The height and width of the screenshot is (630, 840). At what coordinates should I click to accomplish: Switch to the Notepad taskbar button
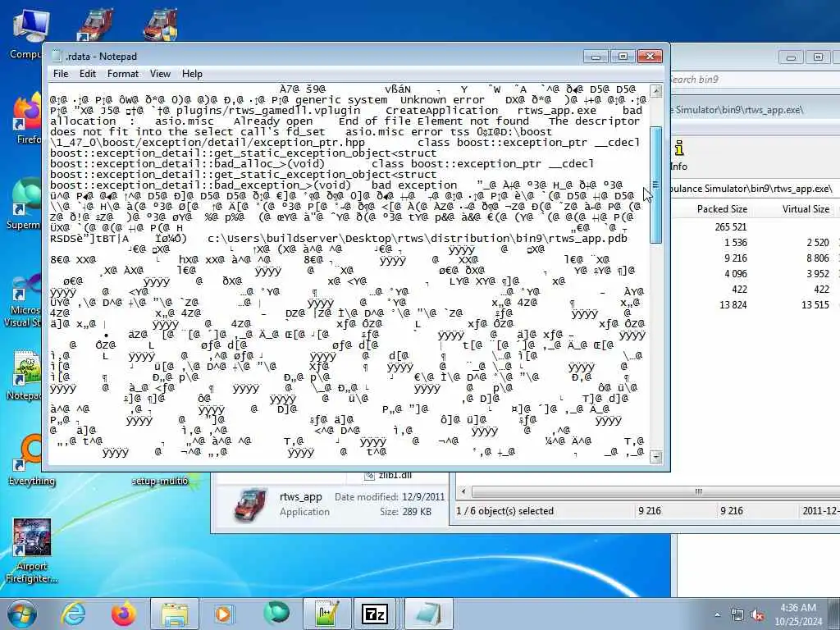428,614
